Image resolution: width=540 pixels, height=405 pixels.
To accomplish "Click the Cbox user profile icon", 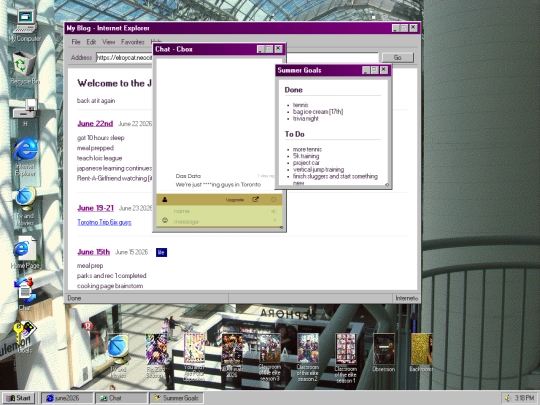I will (165, 199).
